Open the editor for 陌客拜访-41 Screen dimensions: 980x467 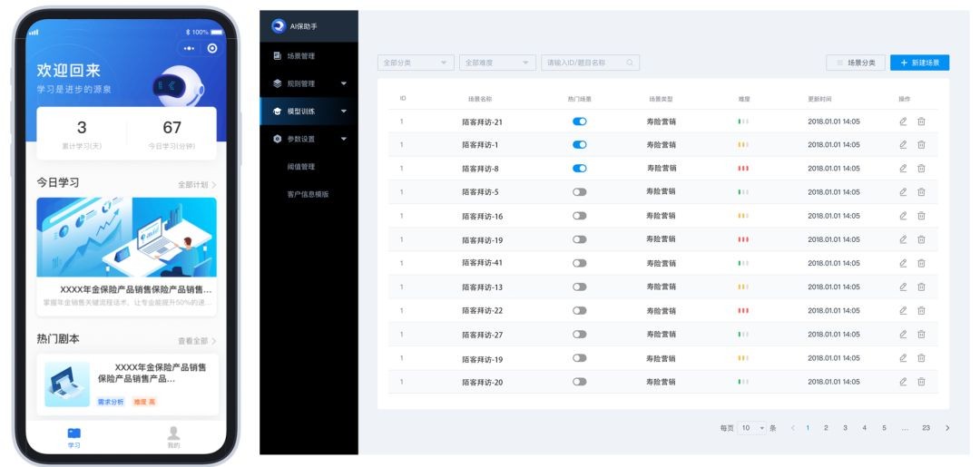coord(903,264)
